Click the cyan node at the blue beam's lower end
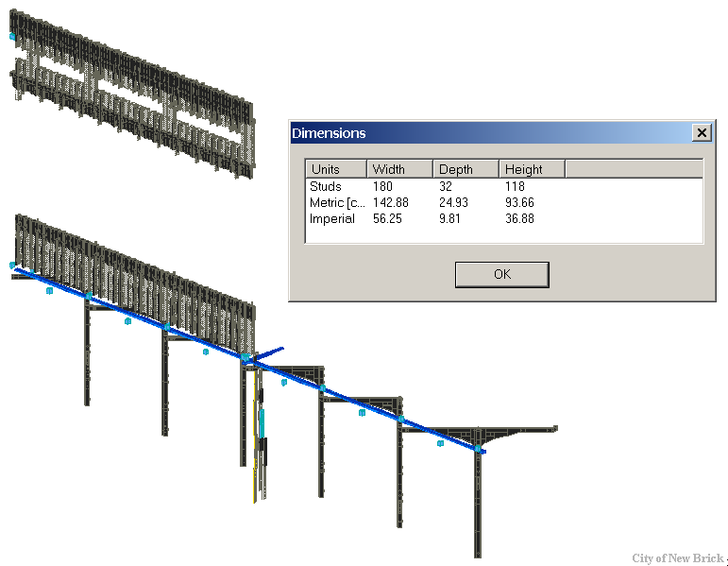 pos(477,449)
